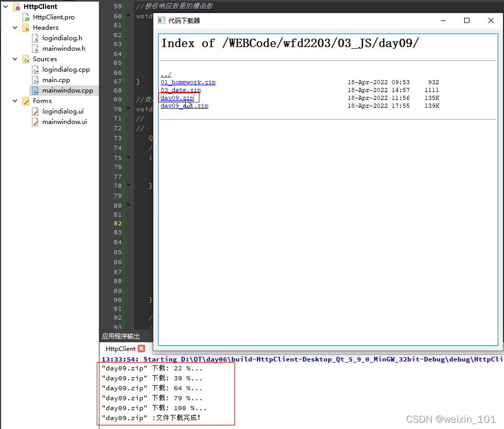Collapse the Sources folder
This screenshot has width=504, height=429.
click(15, 59)
